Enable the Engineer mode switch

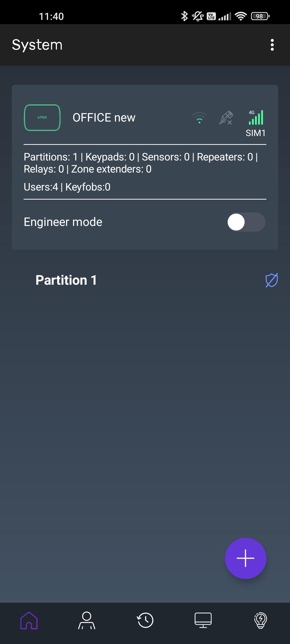pos(246,222)
